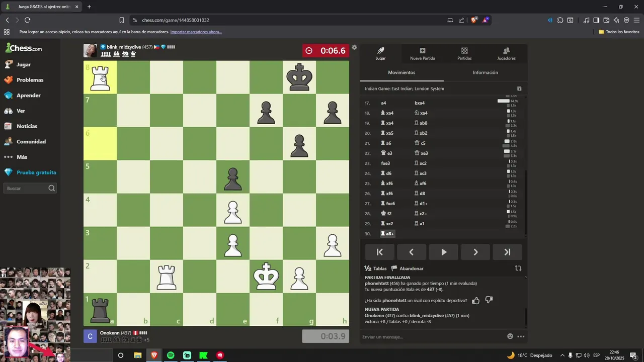The width and height of the screenshot is (644, 362).
Task: Toggle the browser sidebar panel icon
Action: 596,20
